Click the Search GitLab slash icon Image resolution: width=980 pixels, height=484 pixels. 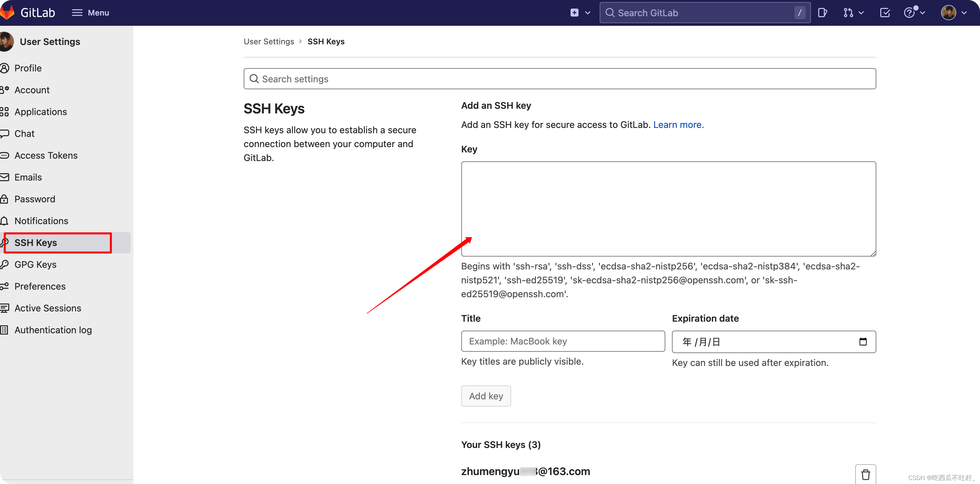(x=801, y=13)
